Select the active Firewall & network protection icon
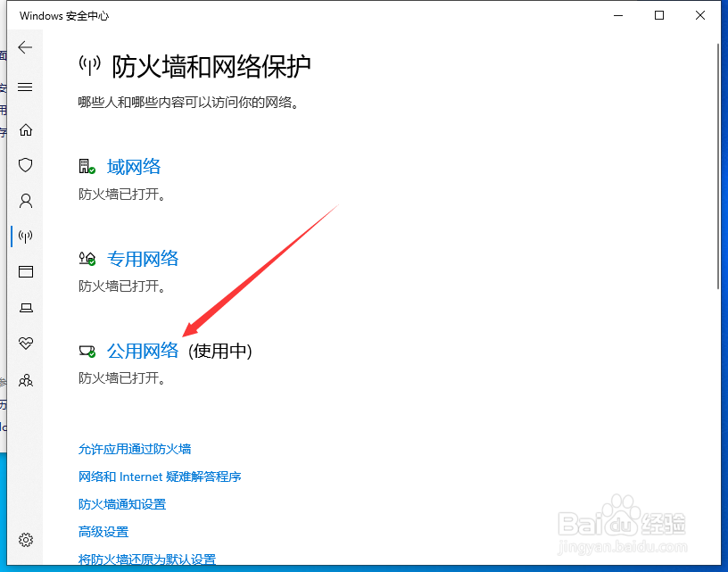Image resolution: width=728 pixels, height=572 pixels. coord(25,236)
